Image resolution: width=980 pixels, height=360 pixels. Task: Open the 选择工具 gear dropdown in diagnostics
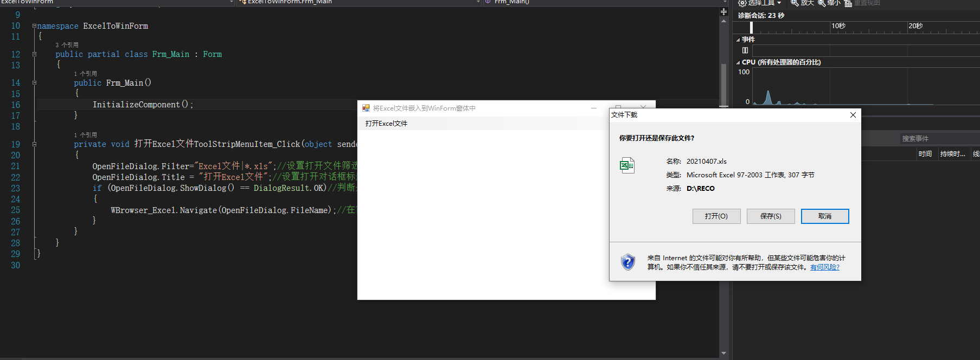[x=760, y=3]
